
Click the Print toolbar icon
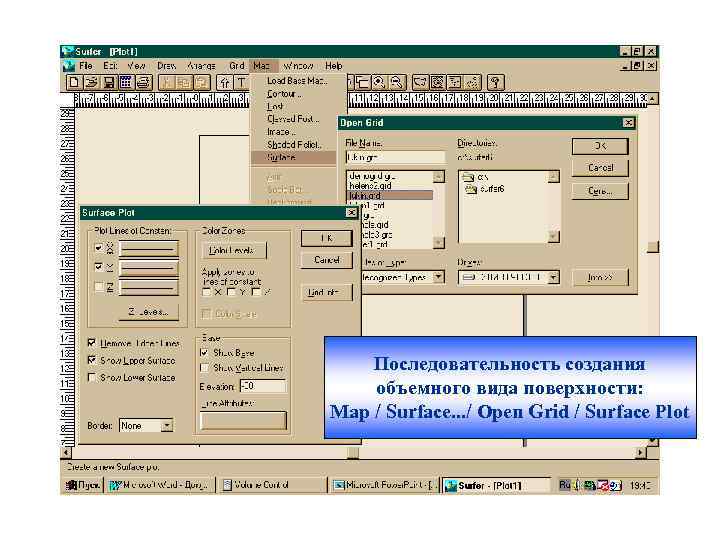point(143,83)
